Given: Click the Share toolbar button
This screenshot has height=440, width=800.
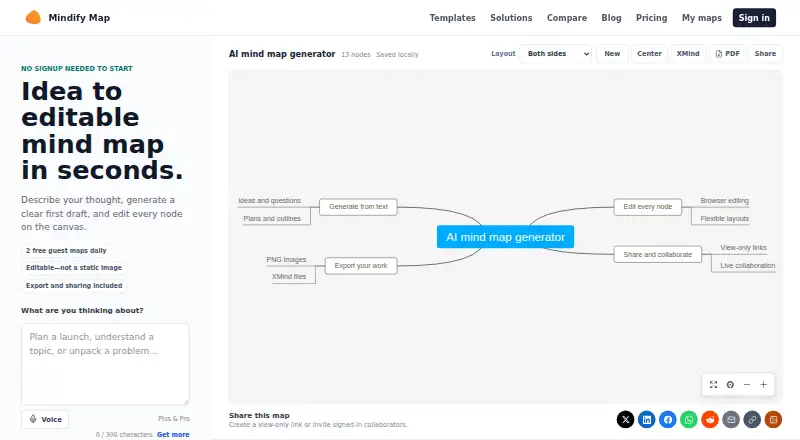Looking at the screenshot, I should click(x=765, y=54).
